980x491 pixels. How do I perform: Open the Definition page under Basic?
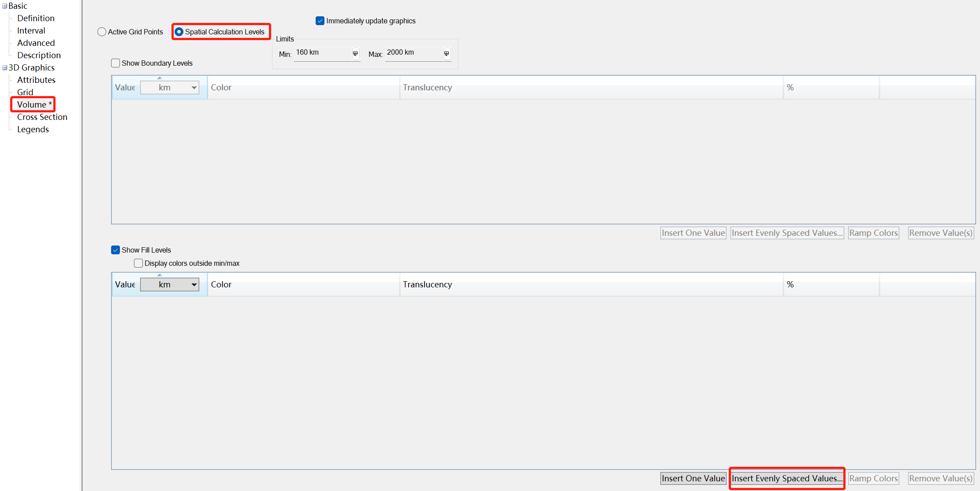(36, 19)
